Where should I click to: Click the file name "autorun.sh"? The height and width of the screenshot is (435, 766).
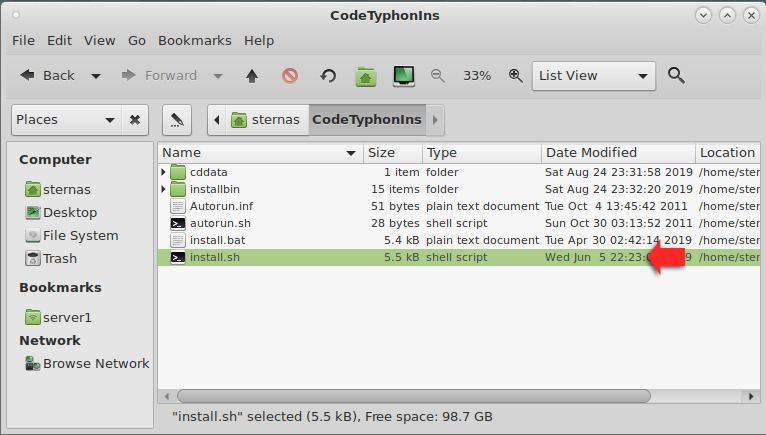[220, 223]
